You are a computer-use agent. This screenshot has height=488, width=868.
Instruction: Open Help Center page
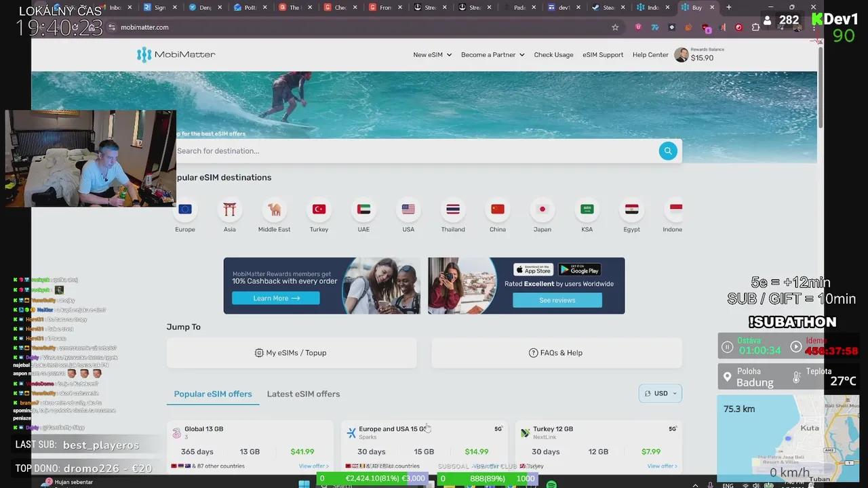[x=650, y=55]
